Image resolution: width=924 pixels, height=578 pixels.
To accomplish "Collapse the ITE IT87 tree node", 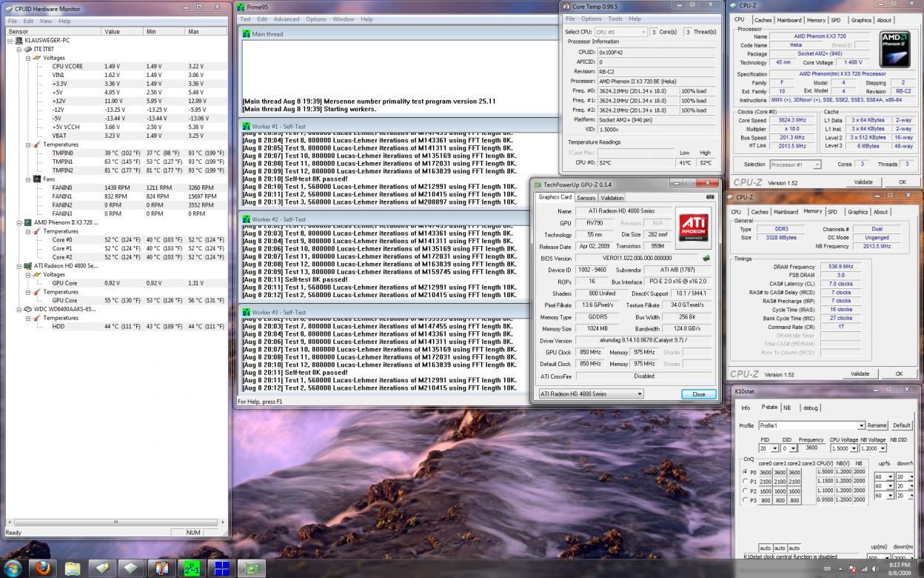I will (19, 49).
